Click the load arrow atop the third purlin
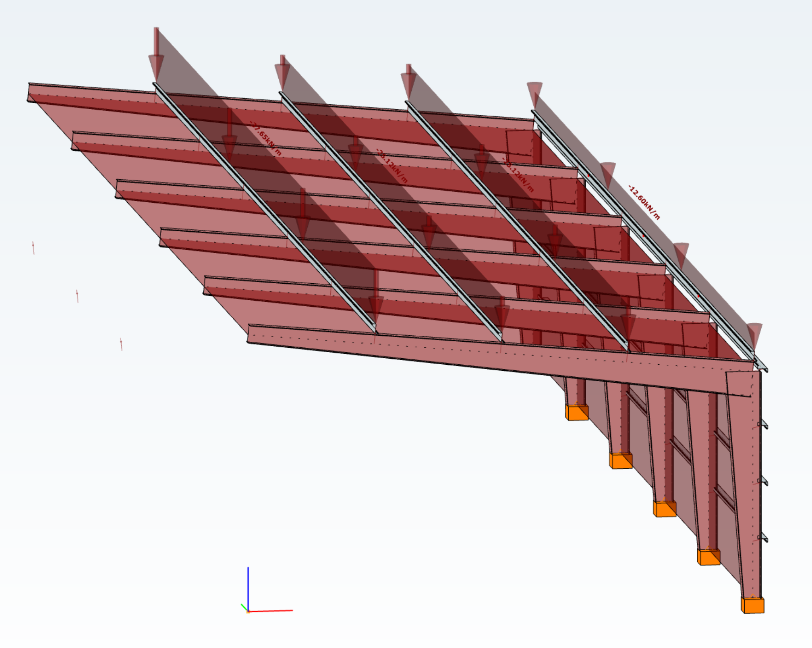Viewport: 812px width, 648px height. (408, 82)
